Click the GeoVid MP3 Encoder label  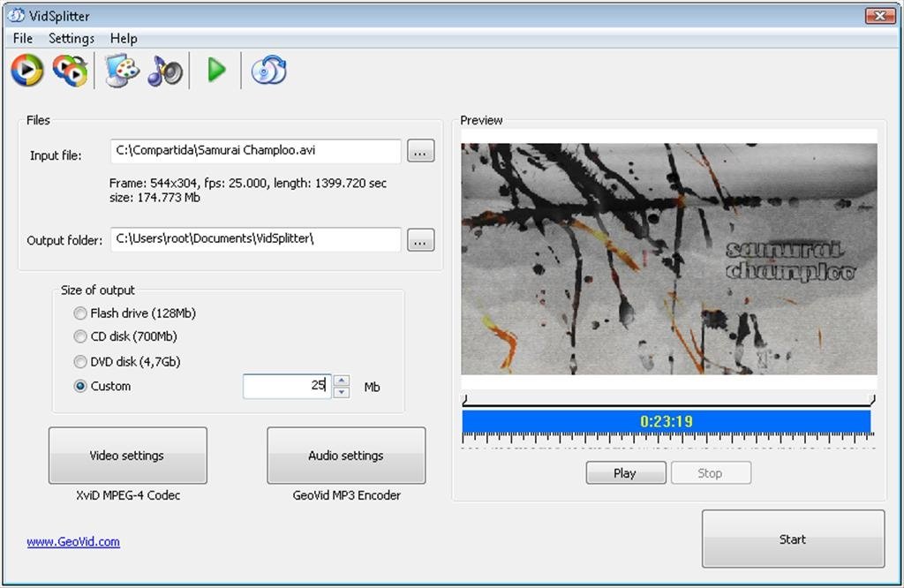click(x=346, y=495)
